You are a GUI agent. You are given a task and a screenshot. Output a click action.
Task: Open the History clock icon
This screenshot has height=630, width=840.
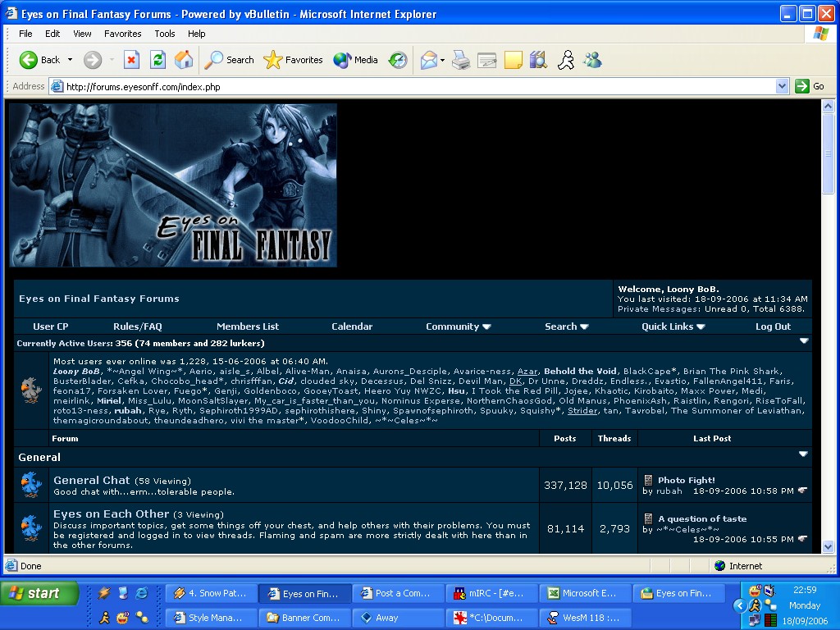tap(398, 60)
